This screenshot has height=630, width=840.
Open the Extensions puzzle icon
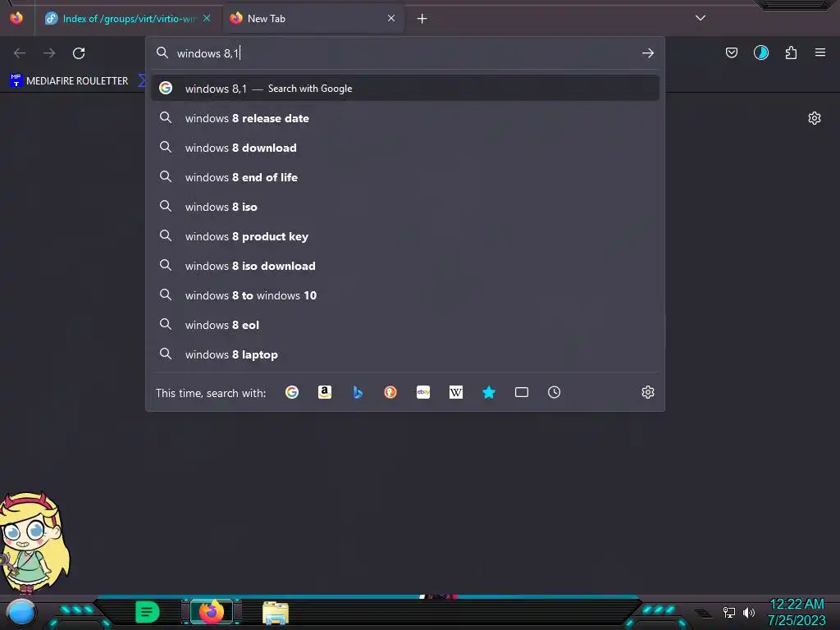(x=791, y=52)
